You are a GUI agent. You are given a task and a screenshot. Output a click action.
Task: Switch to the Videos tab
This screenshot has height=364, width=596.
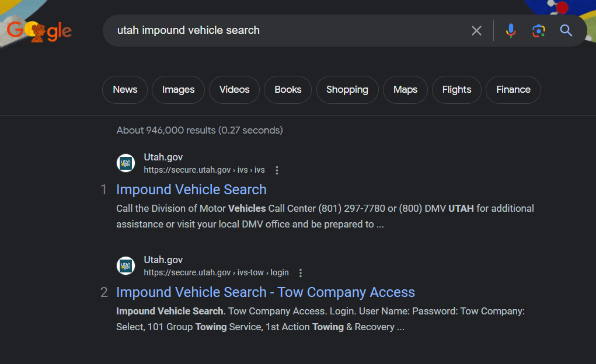[x=235, y=90]
